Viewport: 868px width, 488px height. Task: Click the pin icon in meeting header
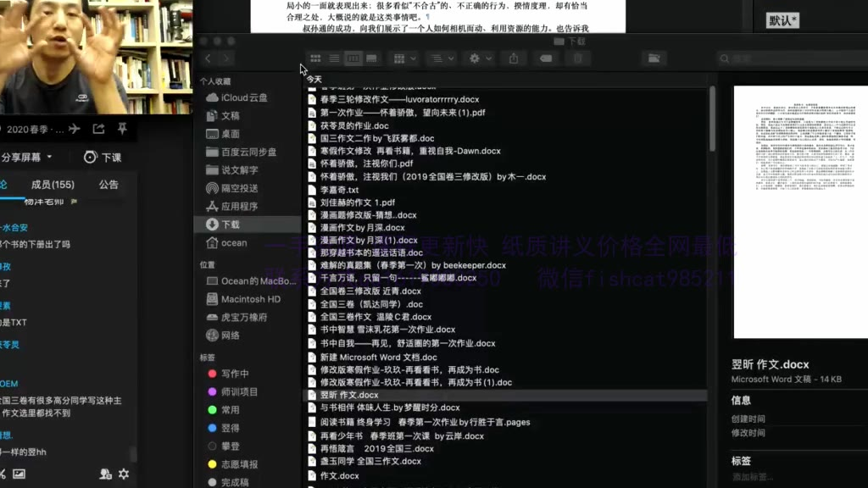coord(122,129)
